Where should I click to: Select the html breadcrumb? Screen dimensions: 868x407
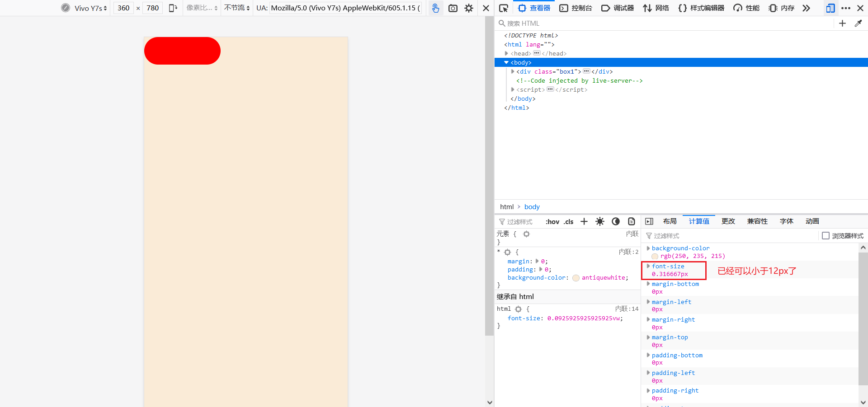tap(507, 207)
